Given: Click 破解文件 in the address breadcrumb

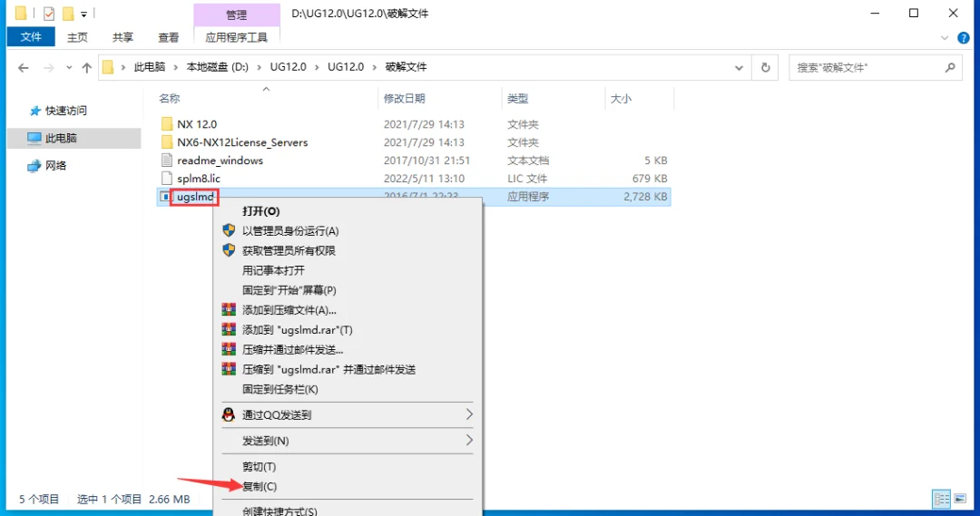Looking at the screenshot, I should [406, 67].
